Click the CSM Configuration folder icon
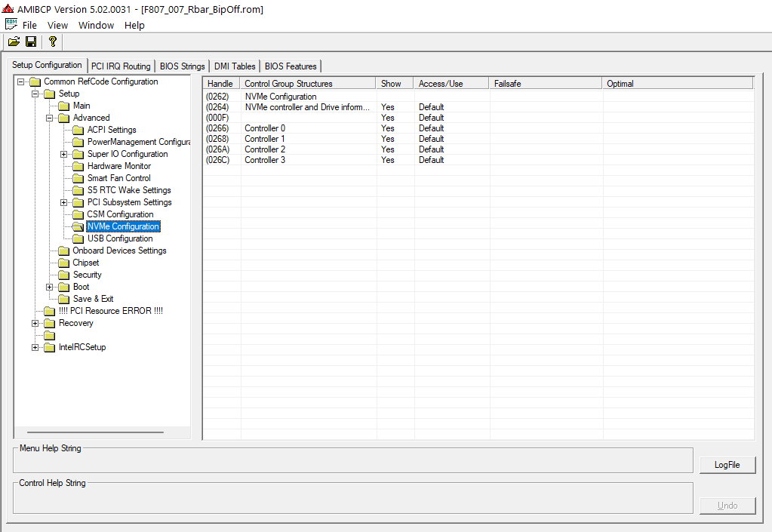 [x=78, y=214]
